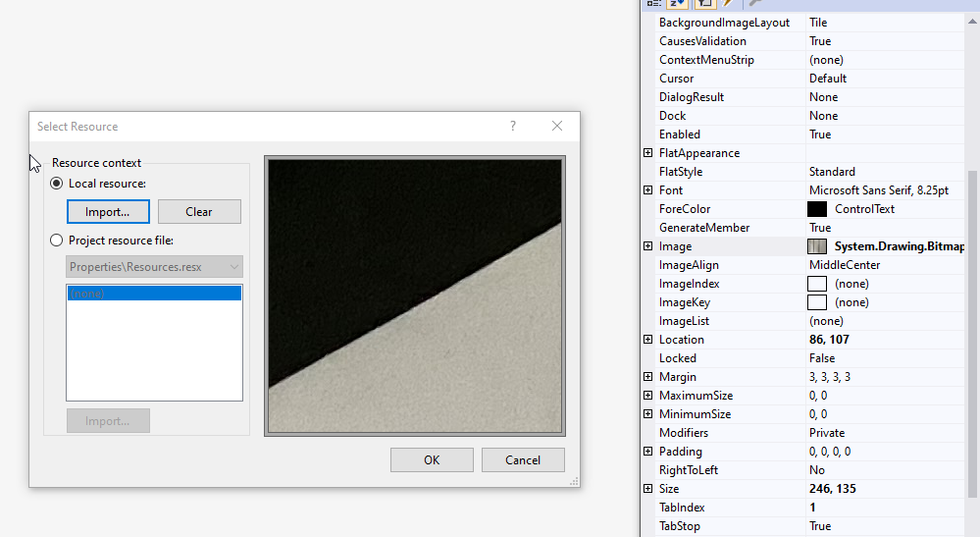Click the greyed-out Import button below the list

pyautogui.click(x=108, y=421)
